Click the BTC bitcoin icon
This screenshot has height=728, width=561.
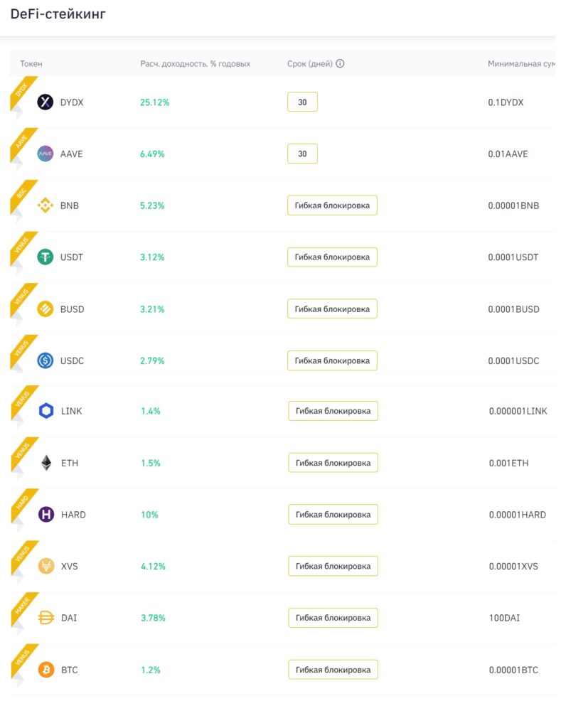(46, 670)
